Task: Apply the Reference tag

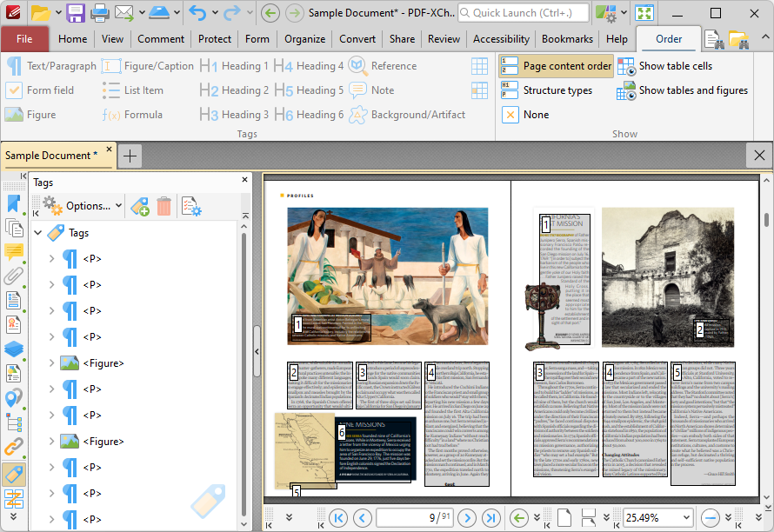Action: tap(383, 66)
